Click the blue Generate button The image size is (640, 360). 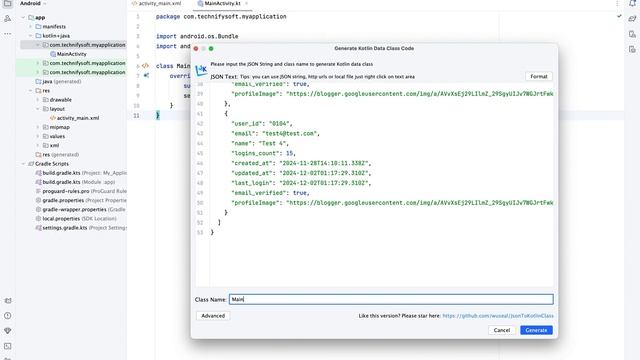(x=536, y=330)
